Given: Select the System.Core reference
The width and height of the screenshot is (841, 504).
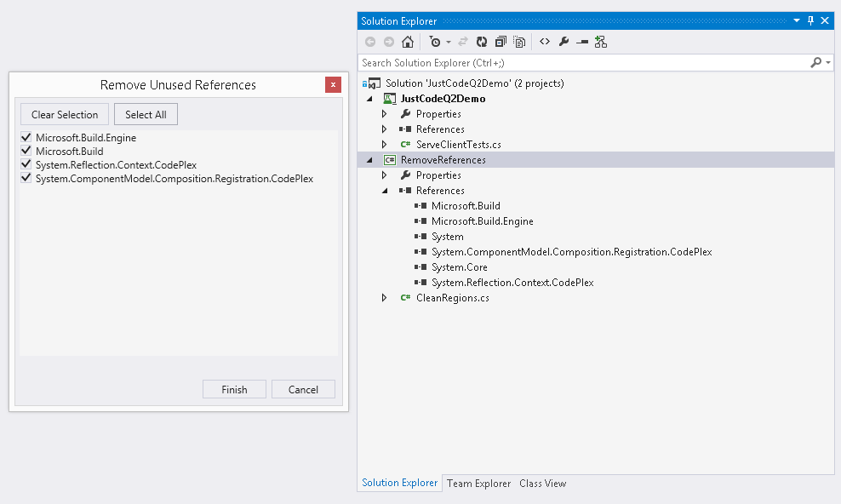Looking at the screenshot, I should point(459,267).
